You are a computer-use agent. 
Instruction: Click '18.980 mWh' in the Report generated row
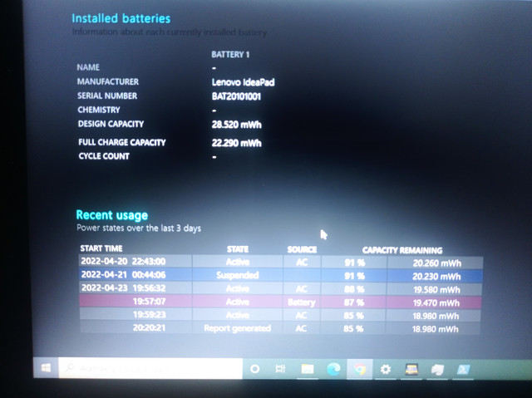click(435, 329)
